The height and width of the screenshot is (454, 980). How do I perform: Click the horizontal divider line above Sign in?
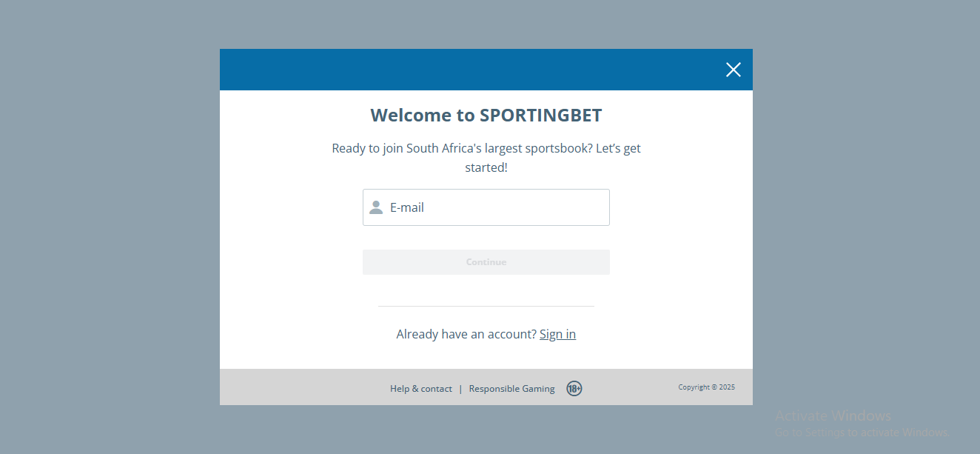pos(486,306)
